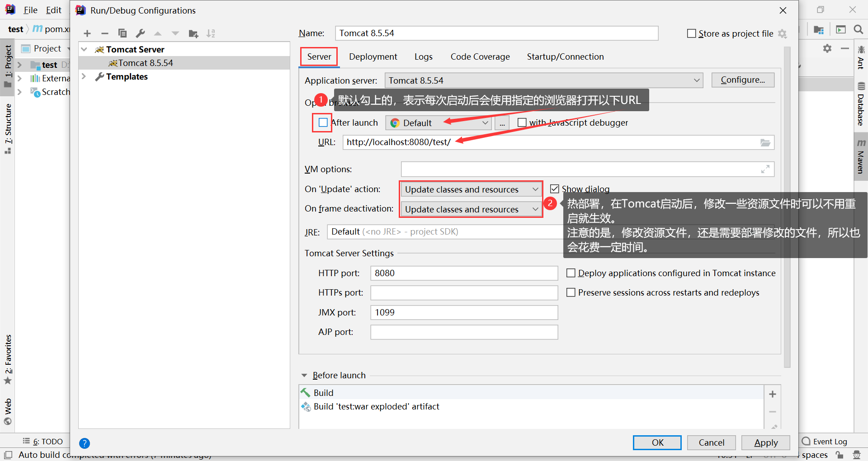The height and width of the screenshot is (461, 868).
Task: Click Cancel button
Action: coord(712,442)
